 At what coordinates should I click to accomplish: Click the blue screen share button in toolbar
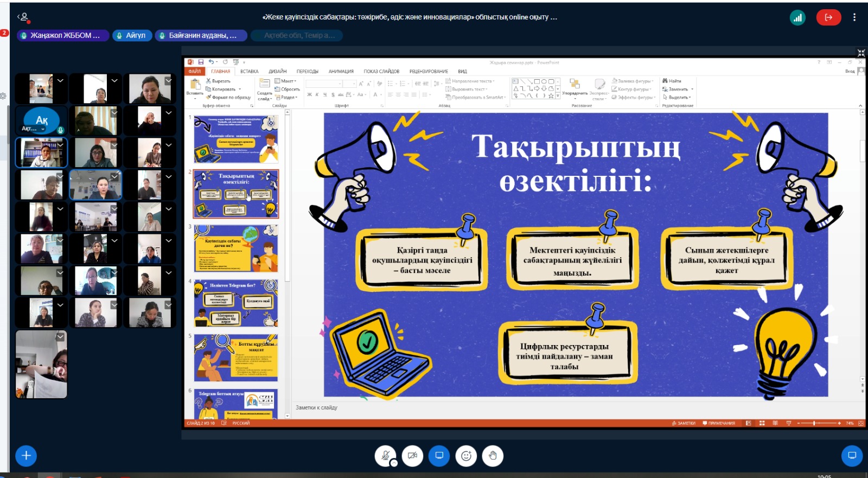pos(439,456)
